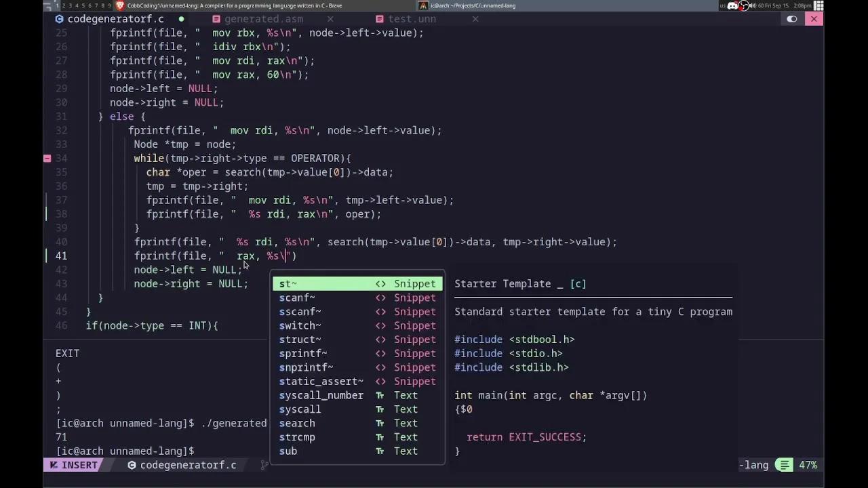Image resolution: width=868 pixels, height=488 pixels.
Task: Click the unsaved-changes dot on the codegeneratorf.c tab
Action: (182, 20)
